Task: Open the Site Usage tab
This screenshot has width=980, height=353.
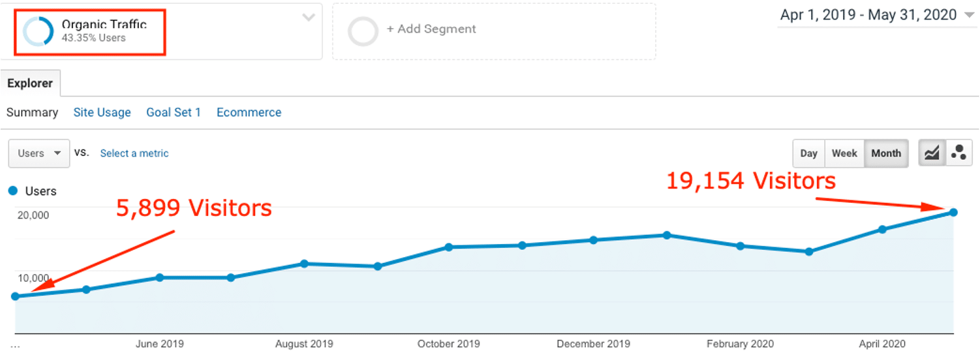Action: (102, 112)
